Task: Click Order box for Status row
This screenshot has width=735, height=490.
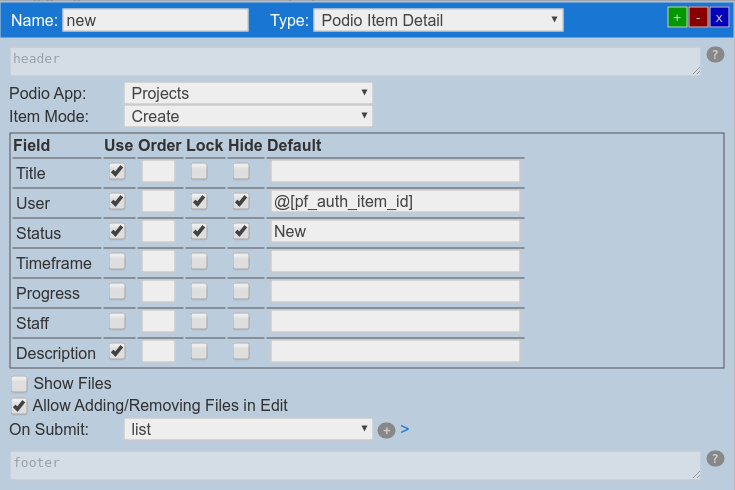Action: pyautogui.click(x=158, y=231)
